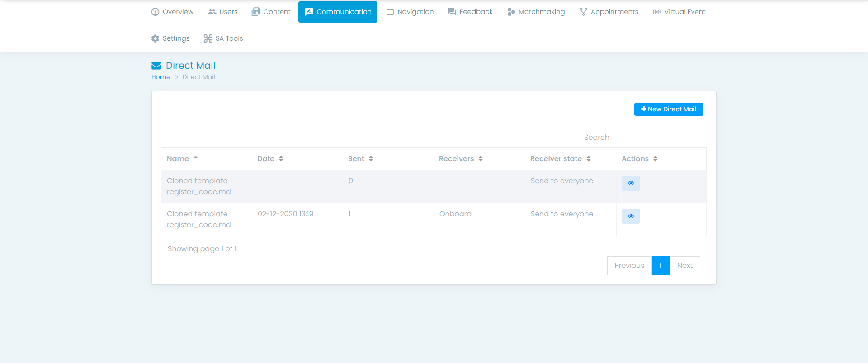Click the Sent value 0 cell
Image resolution: width=868 pixels, height=363 pixels.
tap(388, 186)
